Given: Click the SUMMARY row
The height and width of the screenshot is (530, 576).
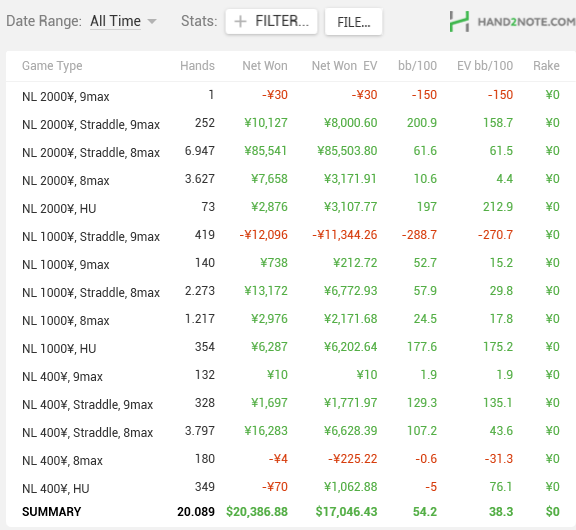Looking at the screenshot, I should pyautogui.click(x=291, y=512).
